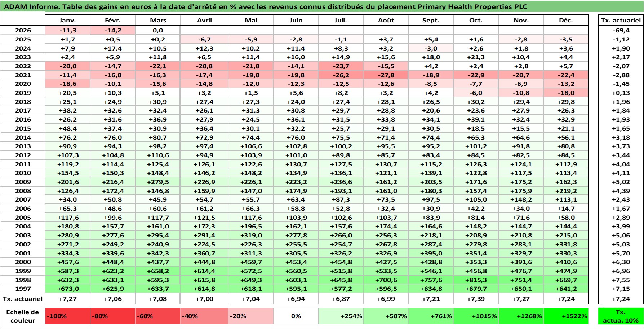Select the 'Avril' column header
Screen dimensions: 644x329
coord(204,21)
